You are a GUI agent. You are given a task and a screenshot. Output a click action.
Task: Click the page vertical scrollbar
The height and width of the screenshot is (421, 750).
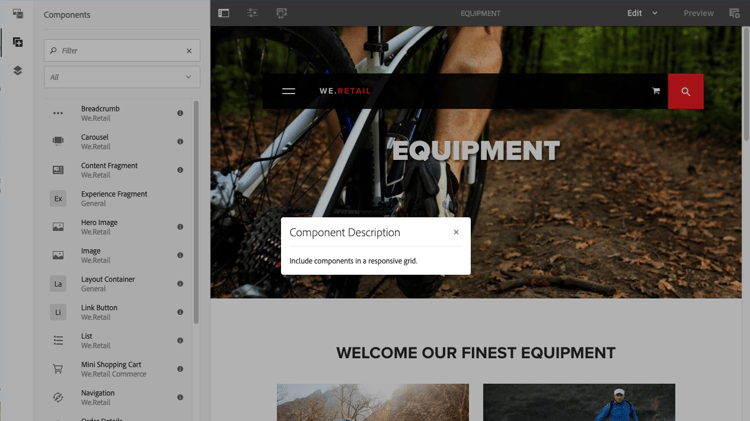click(x=746, y=84)
